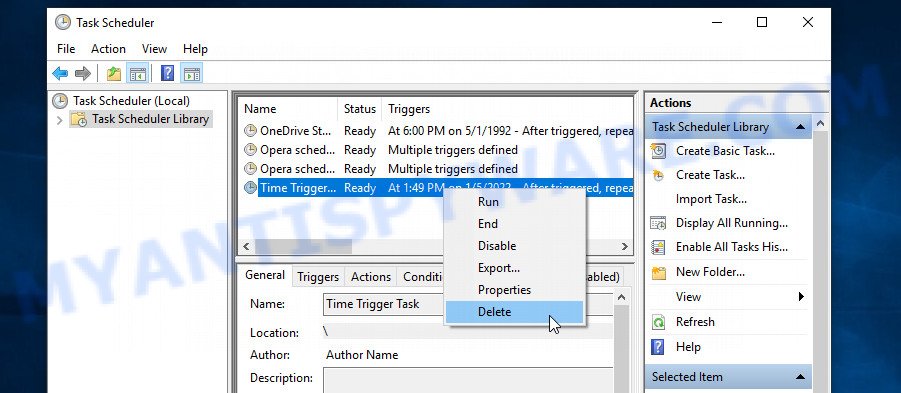Open the View submenu arrow in Actions pane
Image resolution: width=901 pixels, height=393 pixels.
[801, 297]
